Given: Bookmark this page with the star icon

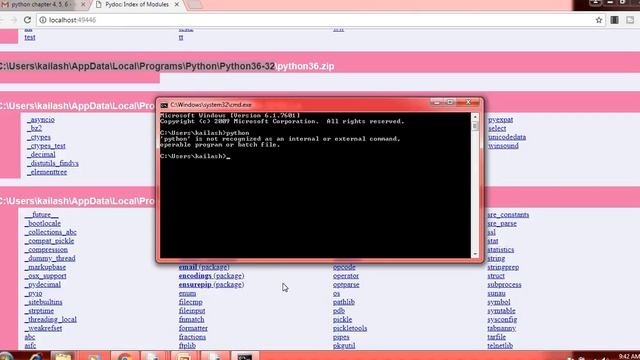Looking at the screenshot, I should (x=599, y=20).
